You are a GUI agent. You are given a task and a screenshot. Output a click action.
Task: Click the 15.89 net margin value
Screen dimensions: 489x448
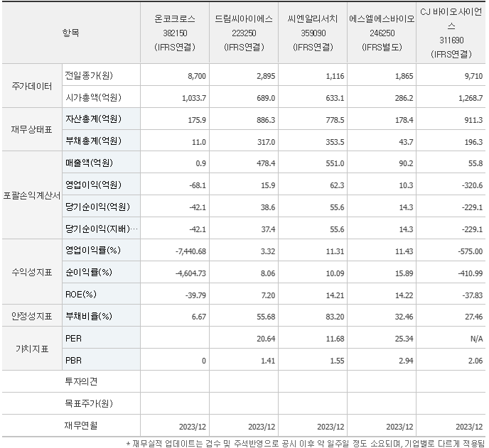(x=404, y=273)
